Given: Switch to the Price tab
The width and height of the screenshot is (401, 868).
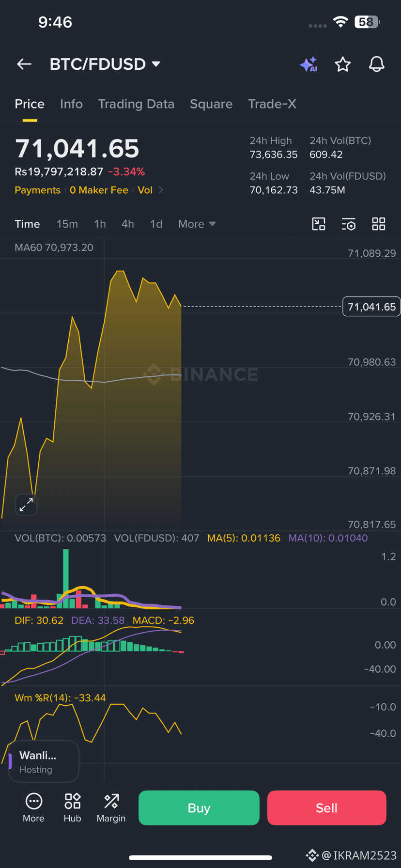Looking at the screenshot, I should 30,104.
